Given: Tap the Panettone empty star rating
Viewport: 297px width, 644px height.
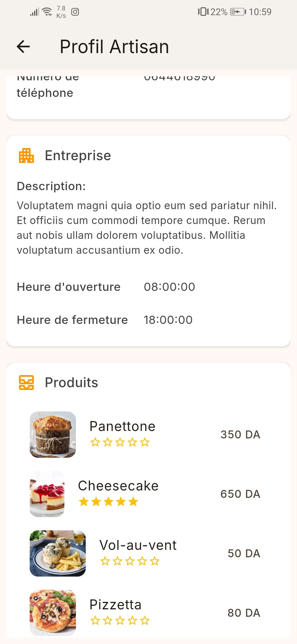Looking at the screenshot, I should (x=120, y=442).
